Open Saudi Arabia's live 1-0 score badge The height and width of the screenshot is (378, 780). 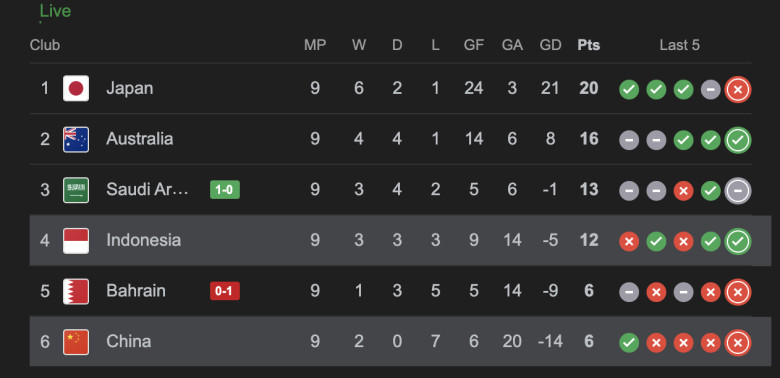point(225,190)
